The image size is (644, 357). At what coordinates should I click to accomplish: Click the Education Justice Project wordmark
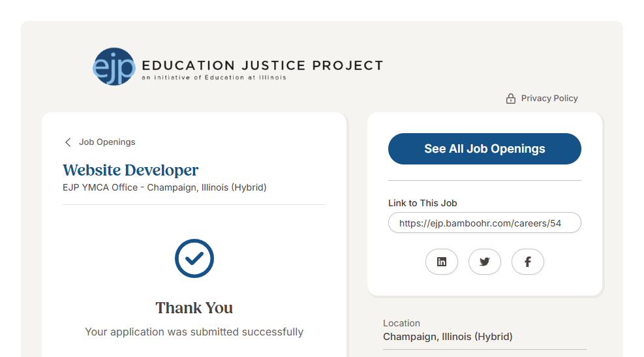tap(262, 65)
